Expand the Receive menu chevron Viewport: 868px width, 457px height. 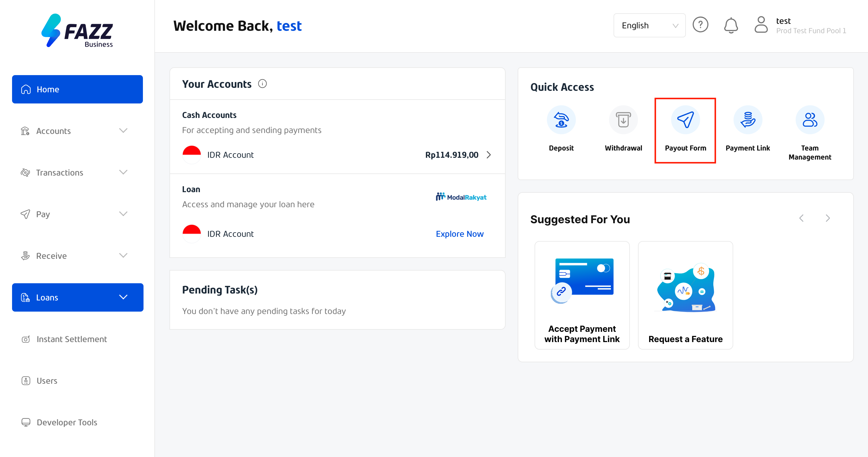click(x=123, y=255)
